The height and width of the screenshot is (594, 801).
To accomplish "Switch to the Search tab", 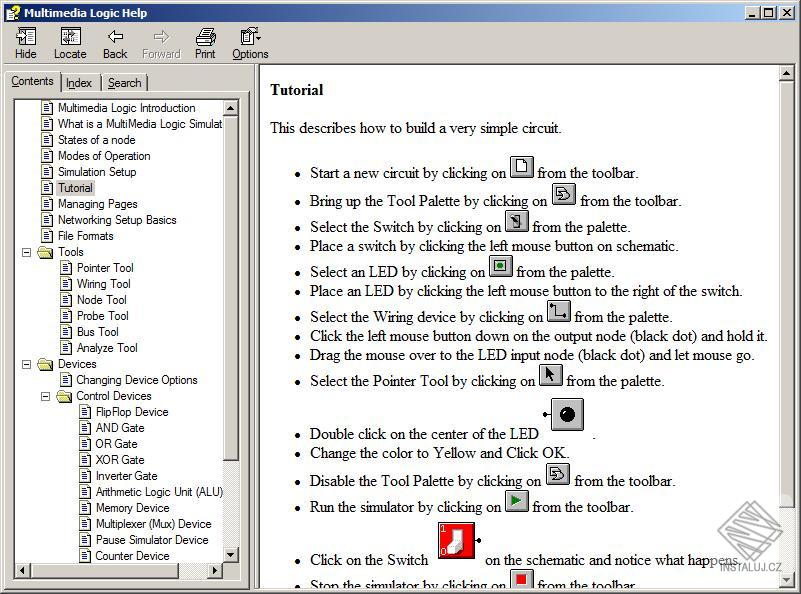I will point(124,83).
